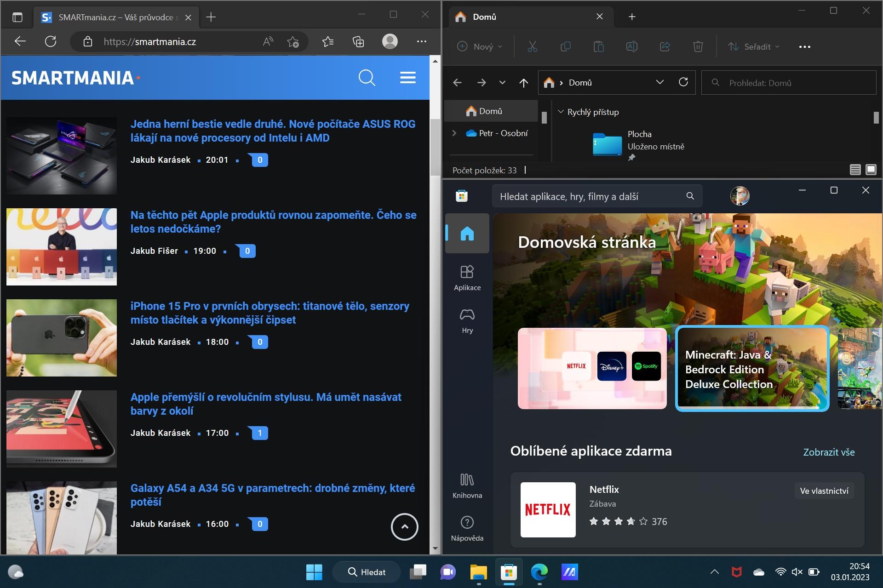
Task: Select Domů in File Explorer navigation pane
Action: tap(491, 111)
